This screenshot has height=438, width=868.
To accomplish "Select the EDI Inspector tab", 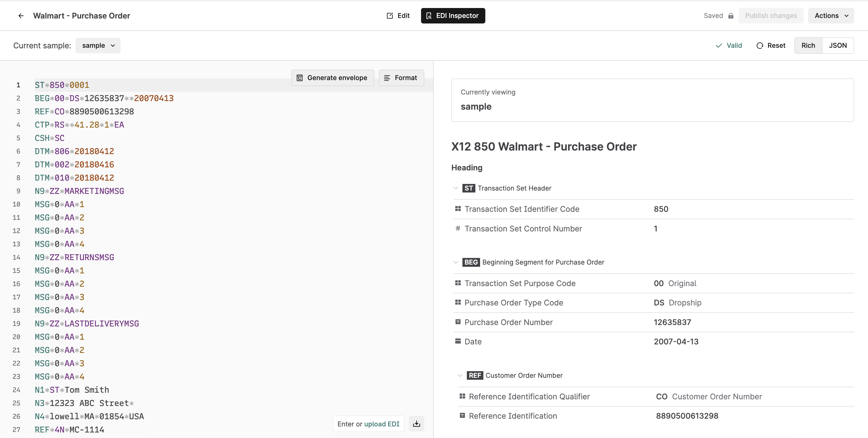I will pos(453,16).
